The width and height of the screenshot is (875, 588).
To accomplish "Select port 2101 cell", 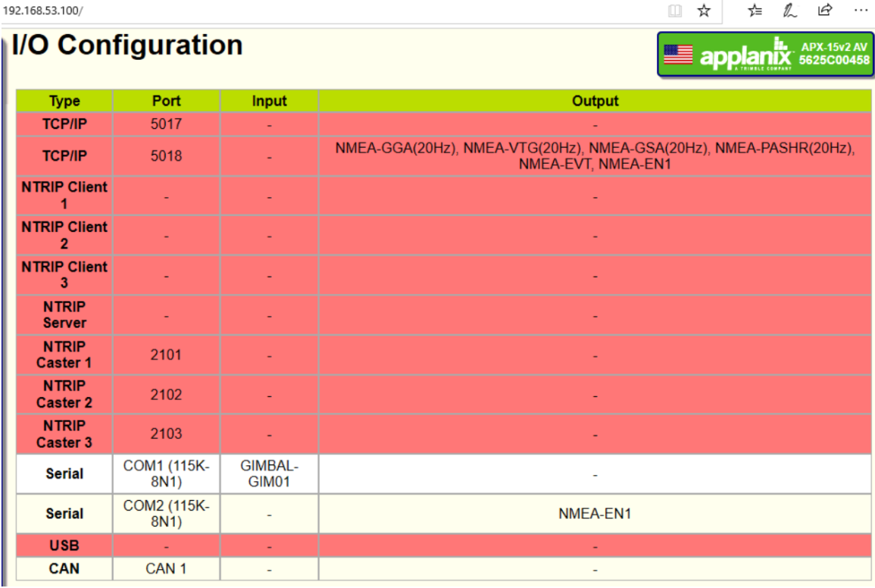I will pos(167,355).
